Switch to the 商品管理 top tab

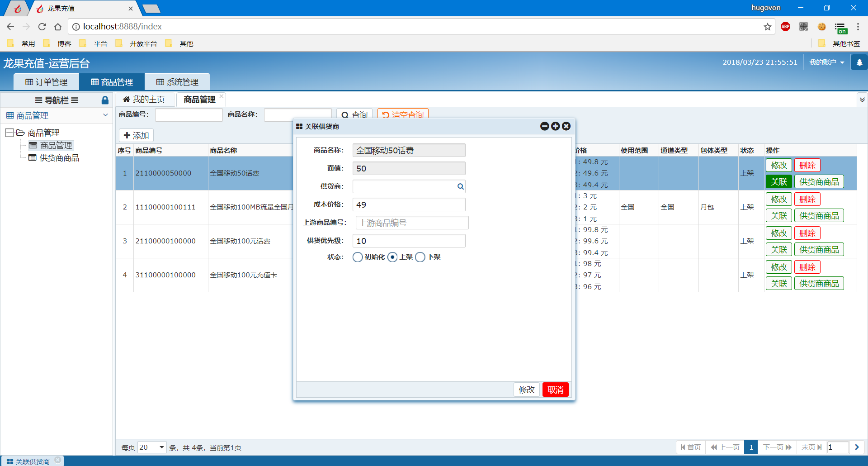tap(112, 82)
